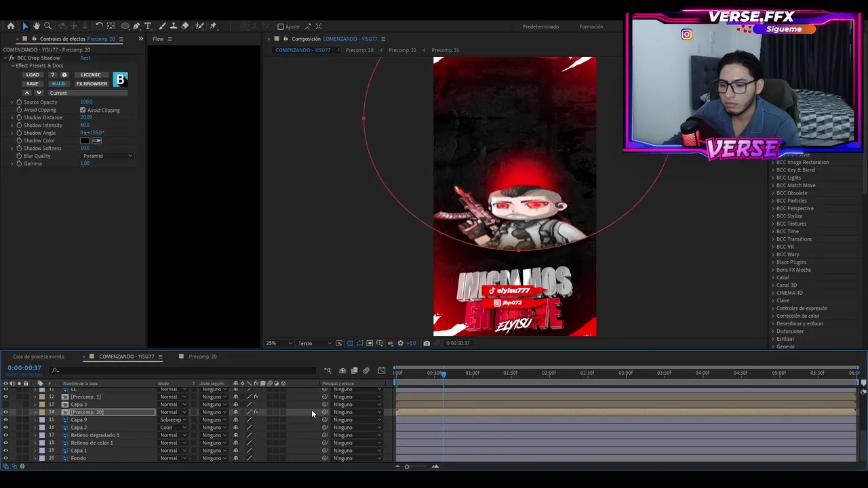Select the Pen tool
The height and width of the screenshot is (488, 868).
pyautogui.click(x=136, y=26)
